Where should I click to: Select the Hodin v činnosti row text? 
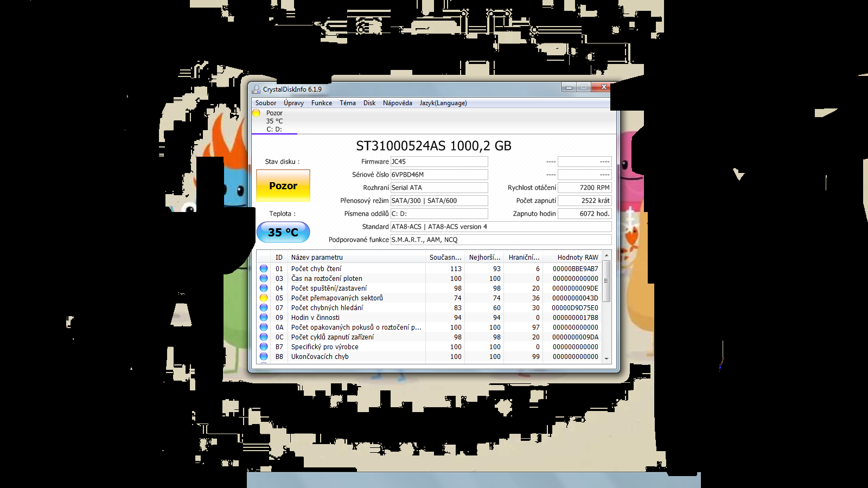(315, 318)
